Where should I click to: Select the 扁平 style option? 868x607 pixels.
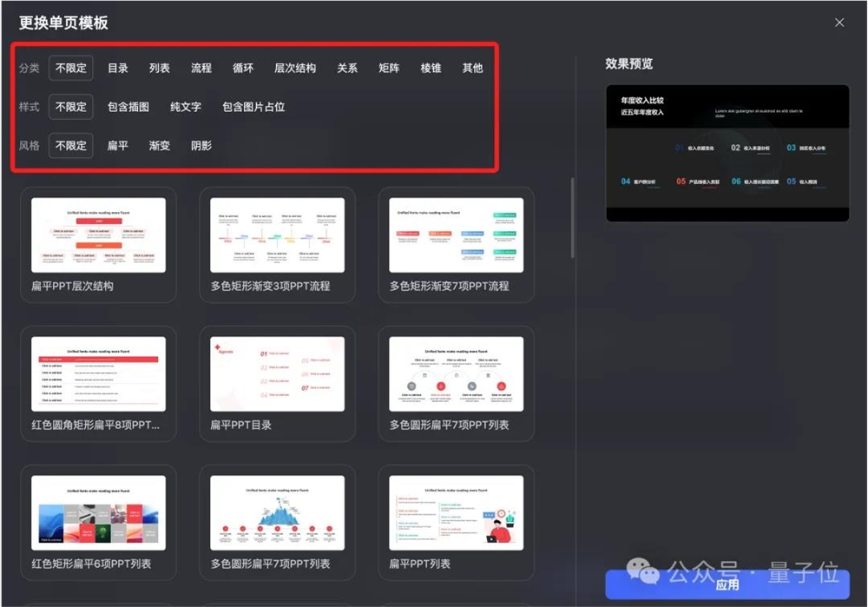coord(118,145)
